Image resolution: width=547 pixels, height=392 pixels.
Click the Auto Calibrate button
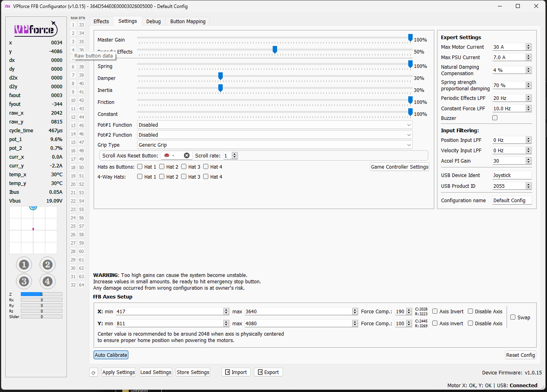coord(111,355)
